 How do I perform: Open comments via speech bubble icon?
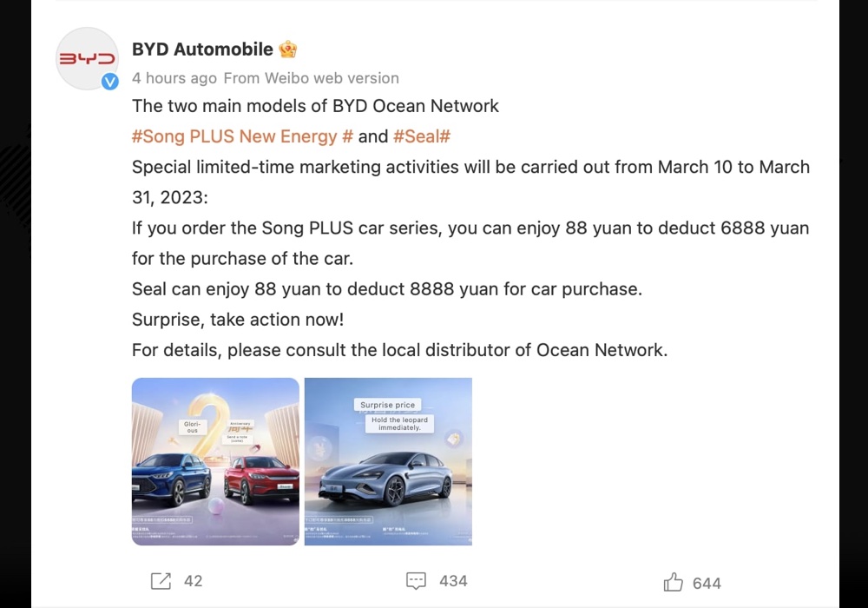[416, 581]
